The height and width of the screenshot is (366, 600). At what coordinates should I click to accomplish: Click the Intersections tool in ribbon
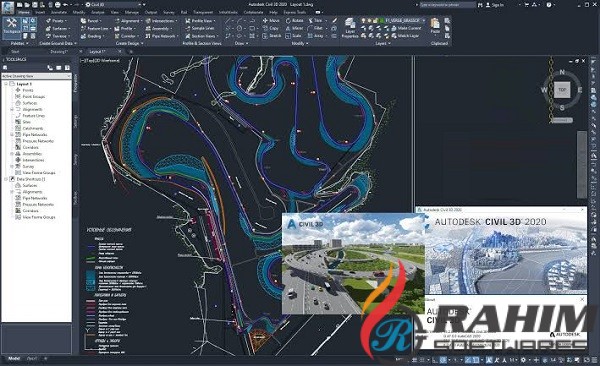pyautogui.click(x=160, y=21)
